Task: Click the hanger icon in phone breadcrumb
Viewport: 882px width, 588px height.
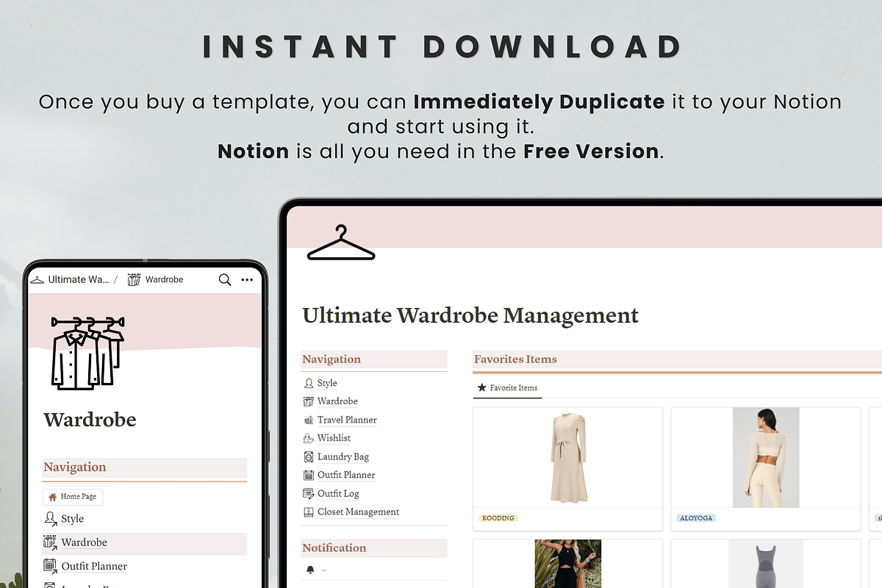Action: click(x=37, y=279)
